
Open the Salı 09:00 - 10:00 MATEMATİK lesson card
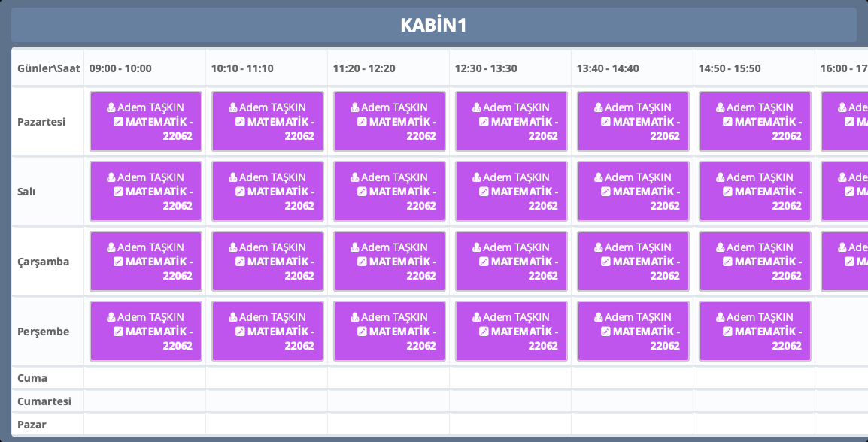tap(146, 192)
